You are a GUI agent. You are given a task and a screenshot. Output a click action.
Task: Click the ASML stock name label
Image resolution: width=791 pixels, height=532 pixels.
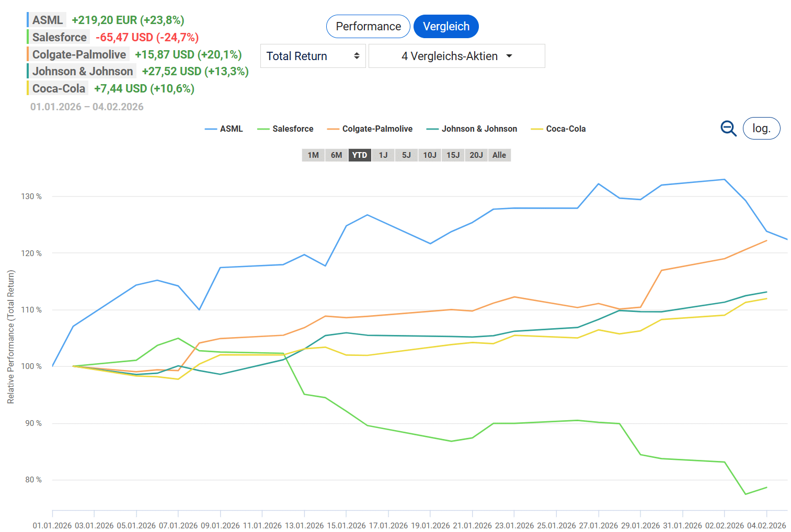pos(47,20)
